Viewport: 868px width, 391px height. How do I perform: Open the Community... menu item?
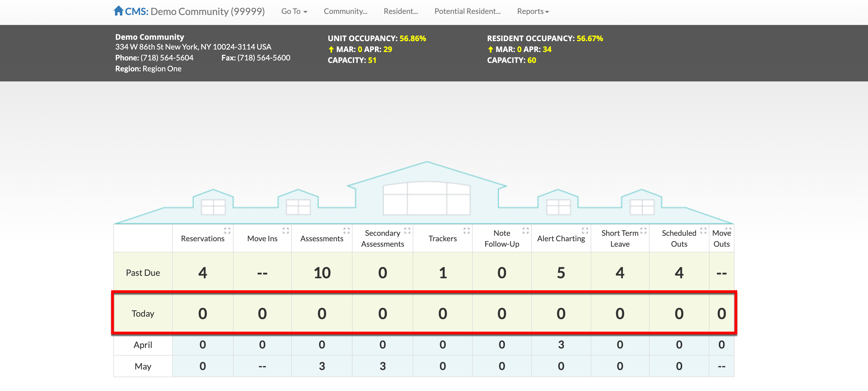[x=345, y=11]
